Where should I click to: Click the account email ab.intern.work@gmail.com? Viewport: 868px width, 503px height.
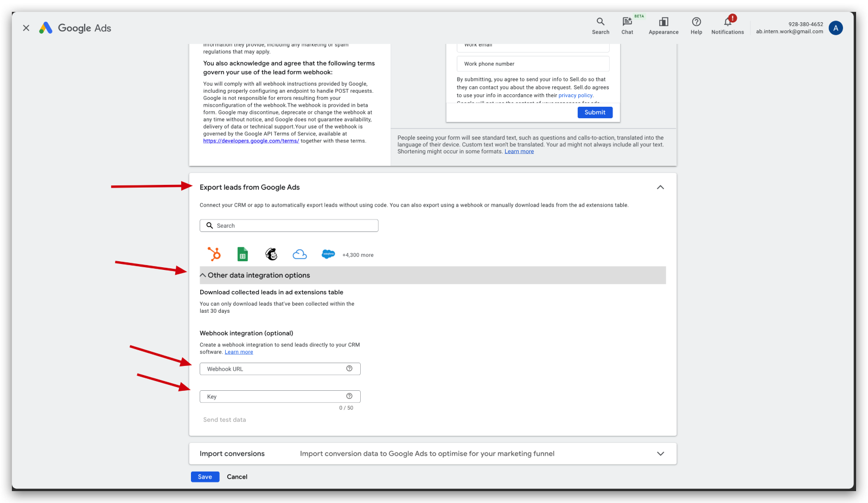click(x=789, y=31)
